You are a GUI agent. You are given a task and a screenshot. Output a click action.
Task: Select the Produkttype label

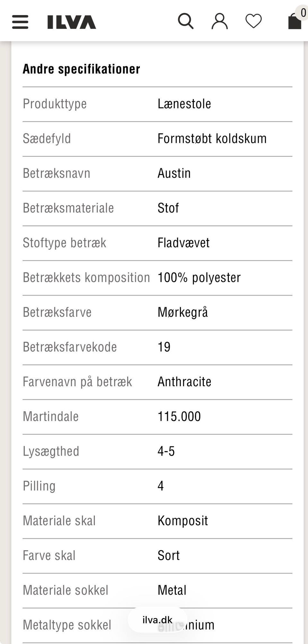coord(55,104)
